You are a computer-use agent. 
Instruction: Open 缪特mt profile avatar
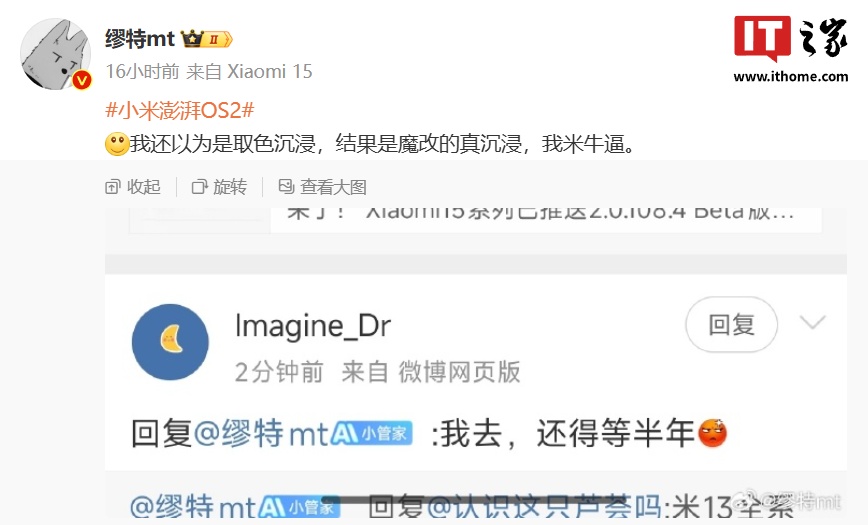[55, 54]
